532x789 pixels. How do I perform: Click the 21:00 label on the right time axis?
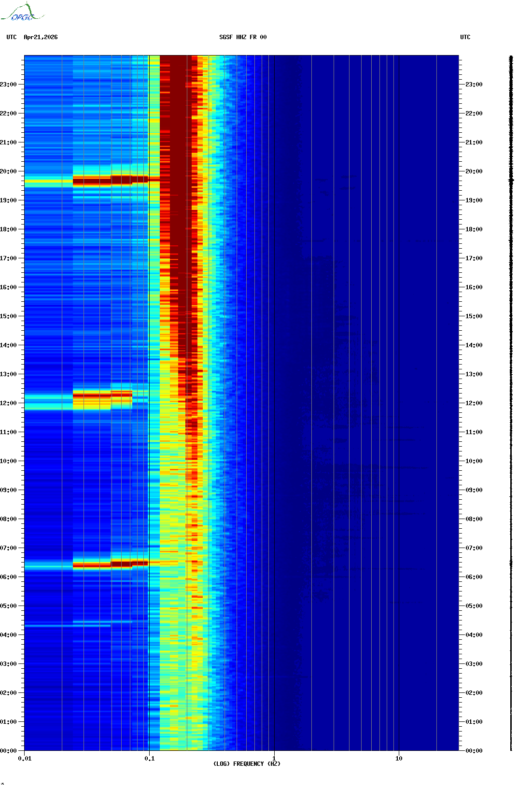474,142
